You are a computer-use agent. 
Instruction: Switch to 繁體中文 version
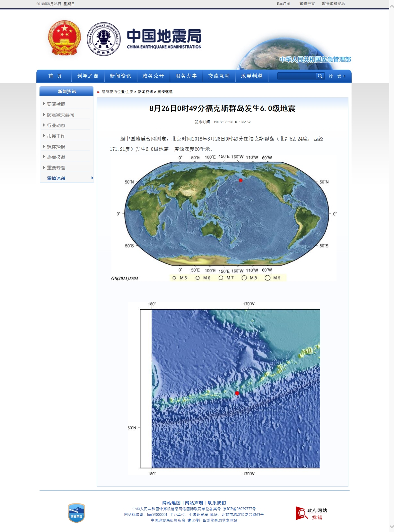307,4
